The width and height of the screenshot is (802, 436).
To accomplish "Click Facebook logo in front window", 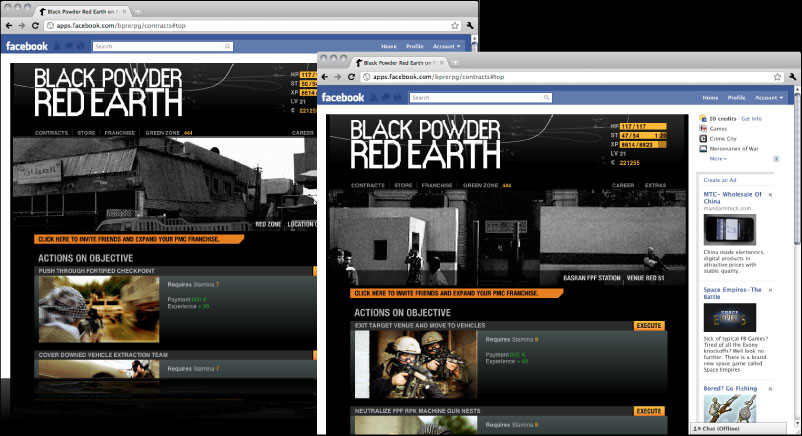I will point(343,97).
